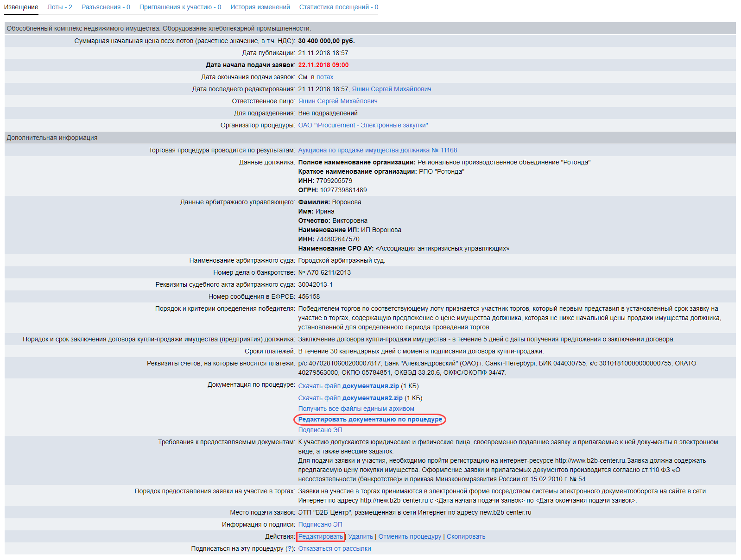Open the Лоты - 2 tab

[x=60, y=7]
